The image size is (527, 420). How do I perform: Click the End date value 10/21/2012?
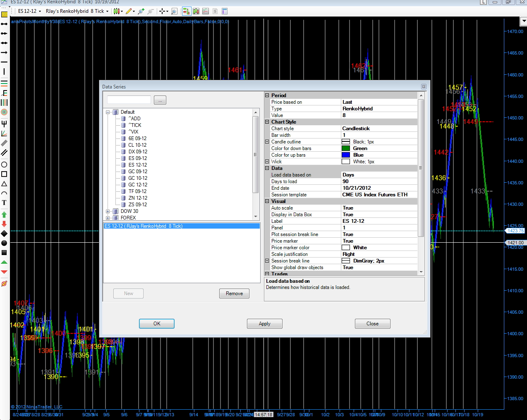(379, 188)
